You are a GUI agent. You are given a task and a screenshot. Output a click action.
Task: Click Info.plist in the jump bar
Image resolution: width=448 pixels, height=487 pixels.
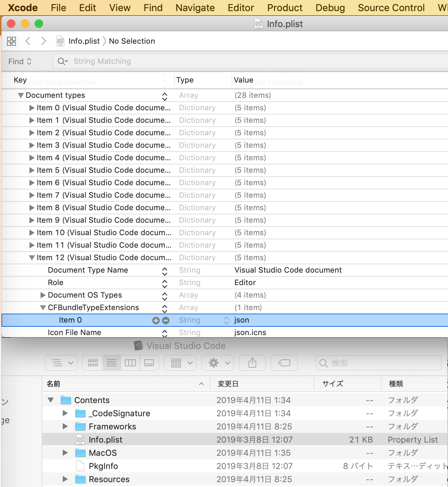pyautogui.click(x=84, y=41)
